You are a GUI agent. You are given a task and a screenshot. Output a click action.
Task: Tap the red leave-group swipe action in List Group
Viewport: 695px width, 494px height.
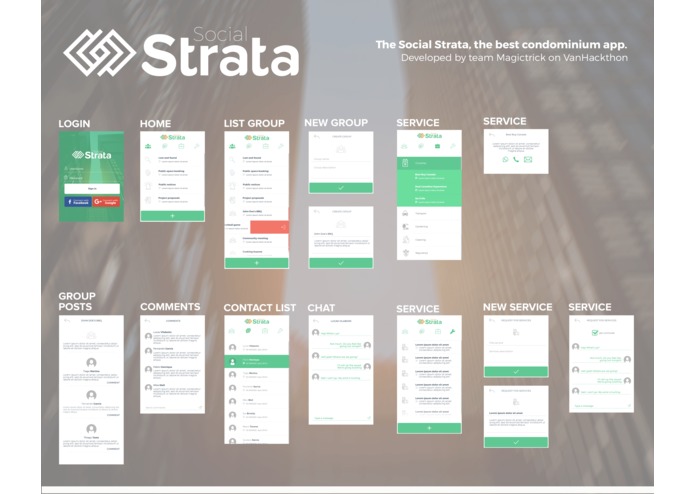269,227
